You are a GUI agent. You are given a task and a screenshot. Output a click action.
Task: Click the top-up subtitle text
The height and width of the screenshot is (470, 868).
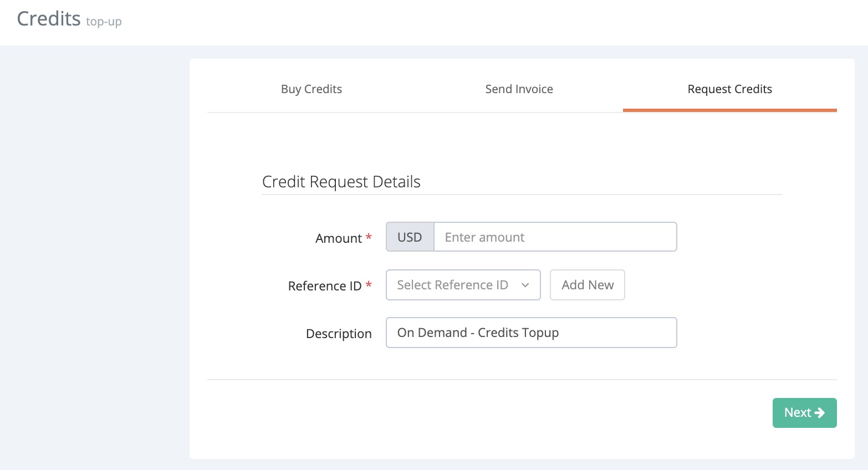pyautogui.click(x=104, y=22)
